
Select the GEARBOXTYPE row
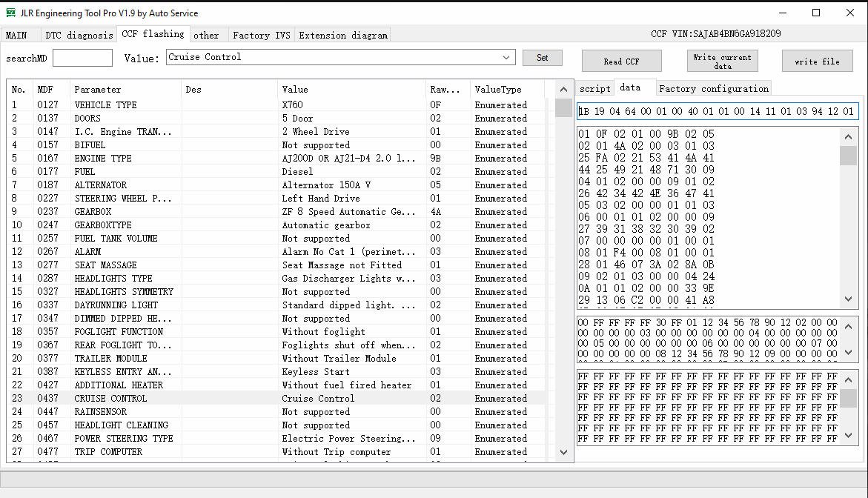pos(276,225)
